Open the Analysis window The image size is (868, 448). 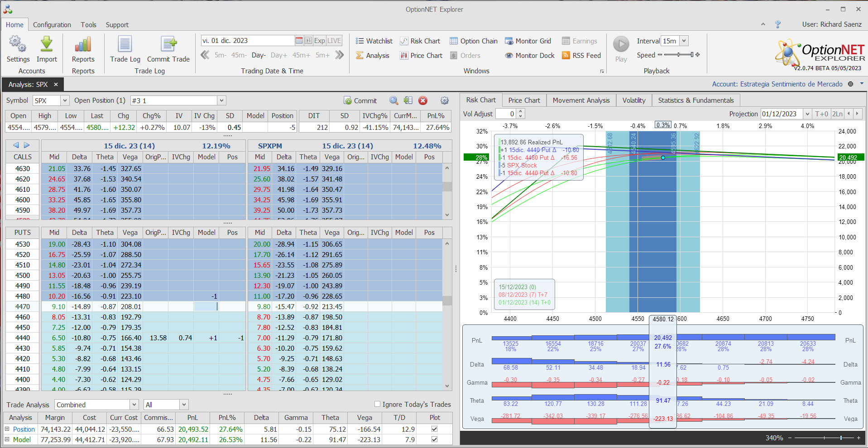pyautogui.click(x=372, y=56)
